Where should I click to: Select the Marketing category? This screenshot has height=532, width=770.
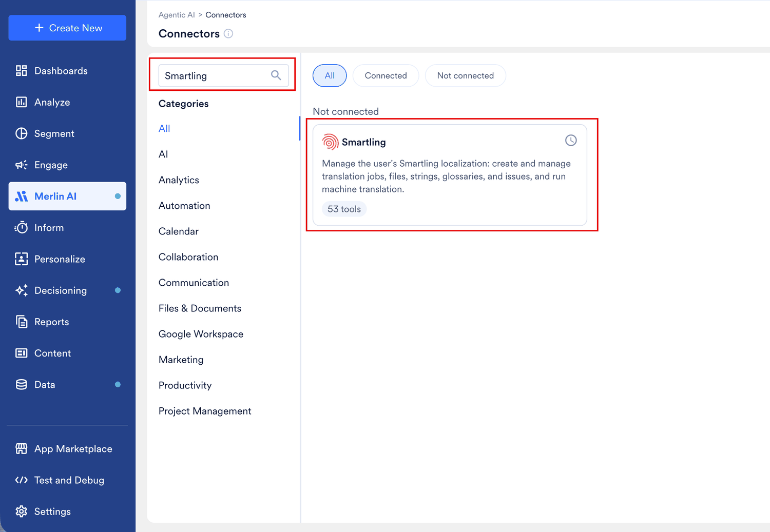(x=181, y=360)
